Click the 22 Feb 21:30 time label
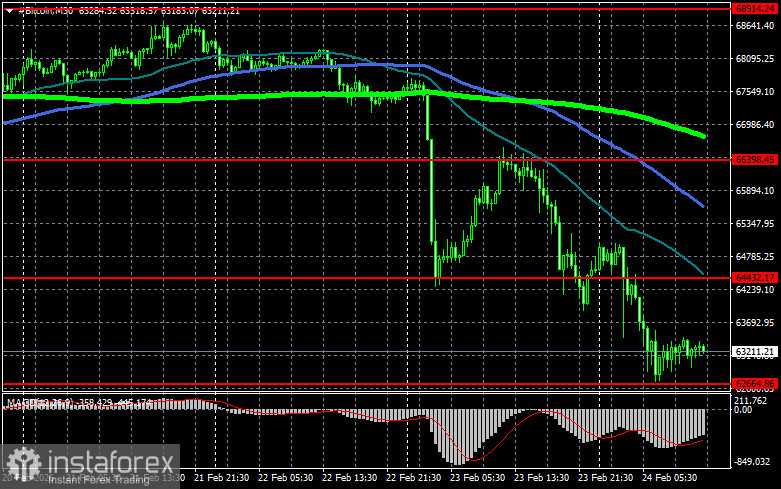Screen dimensions: 781x489 (413, 478)
